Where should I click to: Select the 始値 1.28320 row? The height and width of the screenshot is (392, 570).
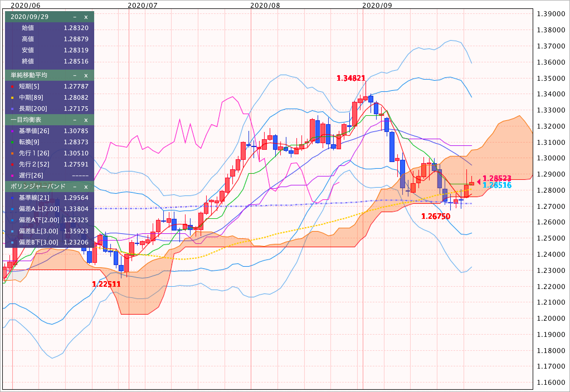50,28
